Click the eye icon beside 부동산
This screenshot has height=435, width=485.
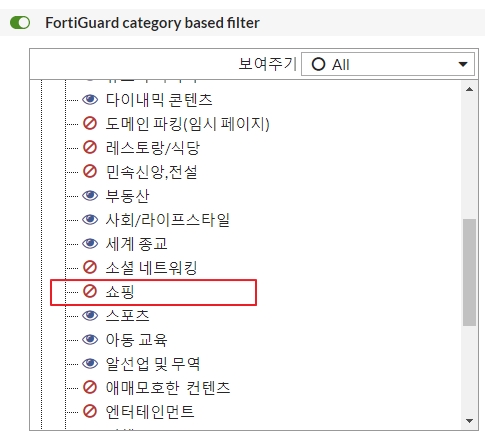90,196
